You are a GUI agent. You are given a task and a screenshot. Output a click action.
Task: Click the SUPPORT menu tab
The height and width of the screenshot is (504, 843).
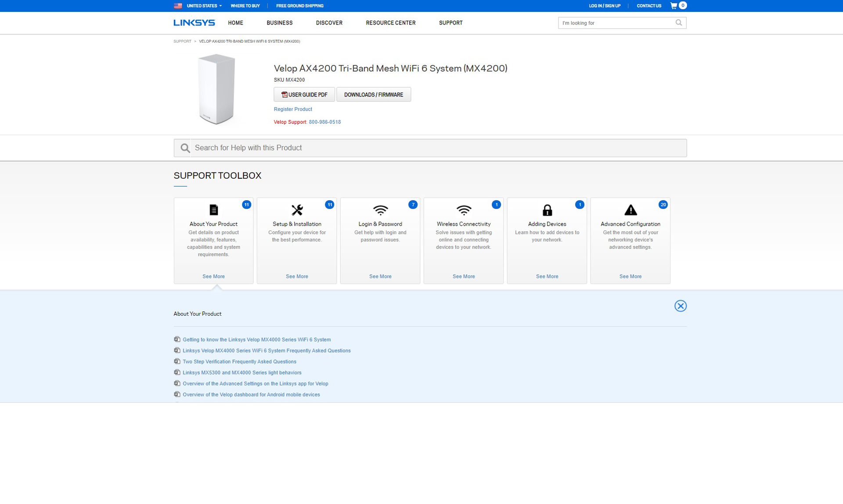click(x=451, y=23)
